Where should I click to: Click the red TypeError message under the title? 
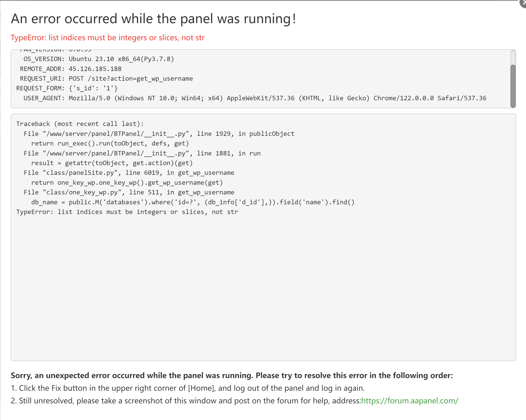(107, 37)
